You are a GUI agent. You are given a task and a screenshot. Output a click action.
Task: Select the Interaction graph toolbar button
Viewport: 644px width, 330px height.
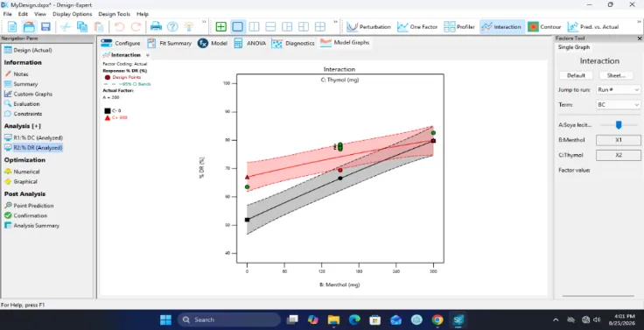[502, 27]
